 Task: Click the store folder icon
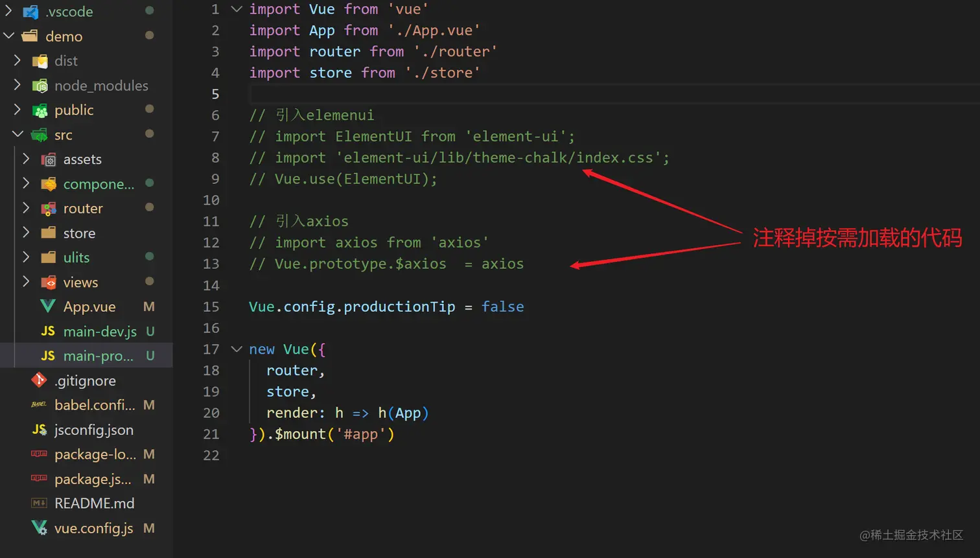pyautogui.click(x=49, y=233)
